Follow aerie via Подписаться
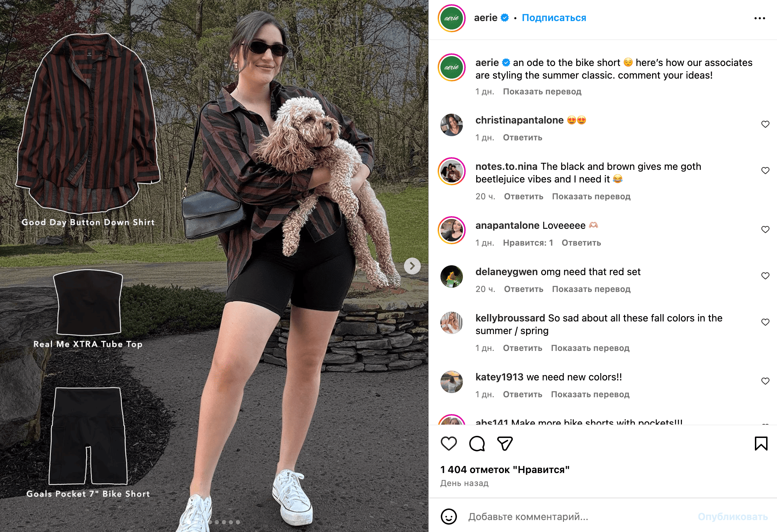777x532 pixels. [x=554, y=18]
